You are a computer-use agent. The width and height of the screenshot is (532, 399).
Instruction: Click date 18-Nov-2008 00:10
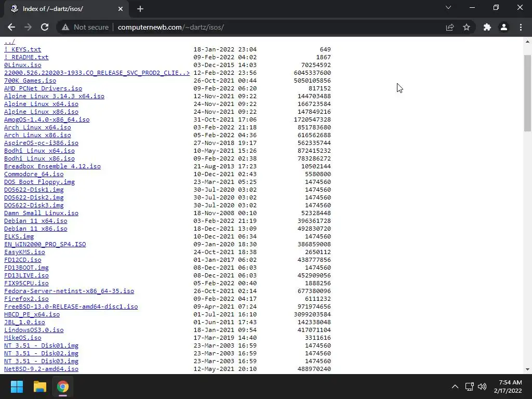(225, 214)
